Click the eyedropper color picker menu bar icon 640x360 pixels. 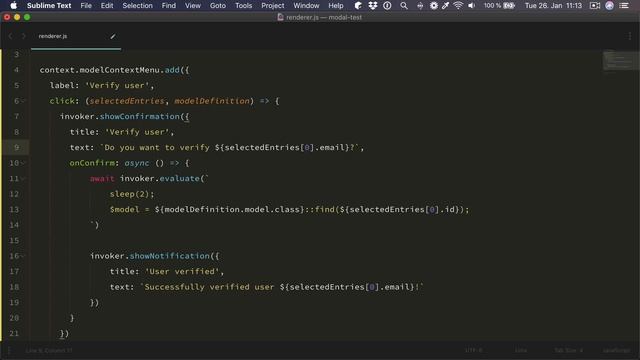point(445,6)
